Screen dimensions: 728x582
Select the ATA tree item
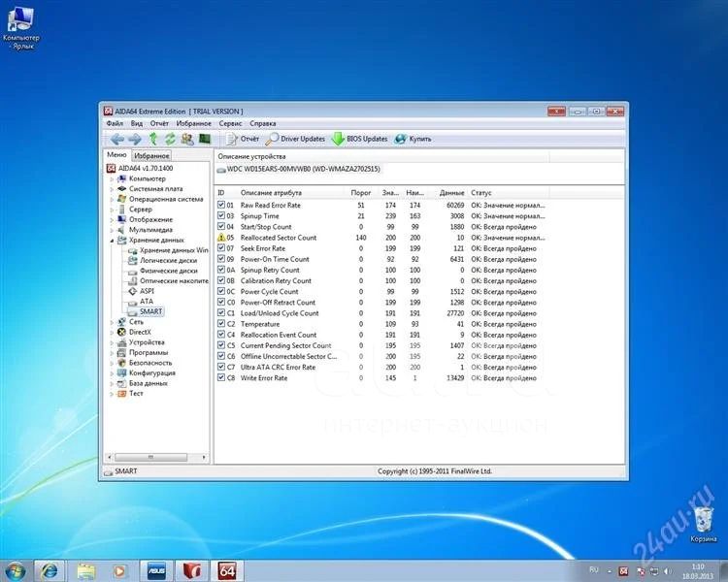pos(140,302)
